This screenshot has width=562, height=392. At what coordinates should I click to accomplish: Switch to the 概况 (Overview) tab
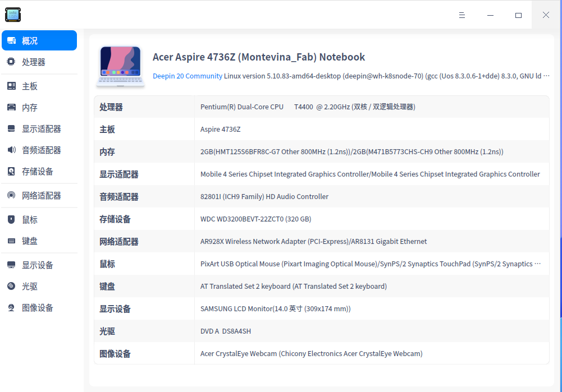(x=39, y=40)
